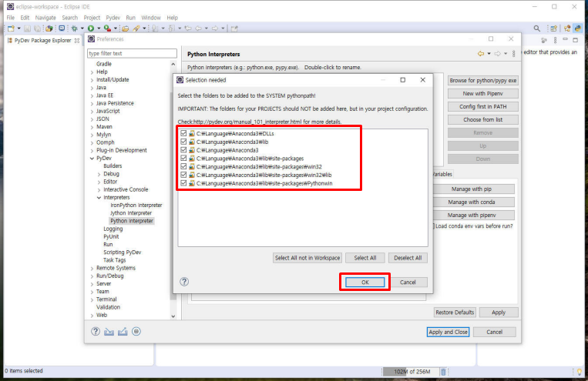Click the Last Edit Location arrow icon

[x=188, y=28]
